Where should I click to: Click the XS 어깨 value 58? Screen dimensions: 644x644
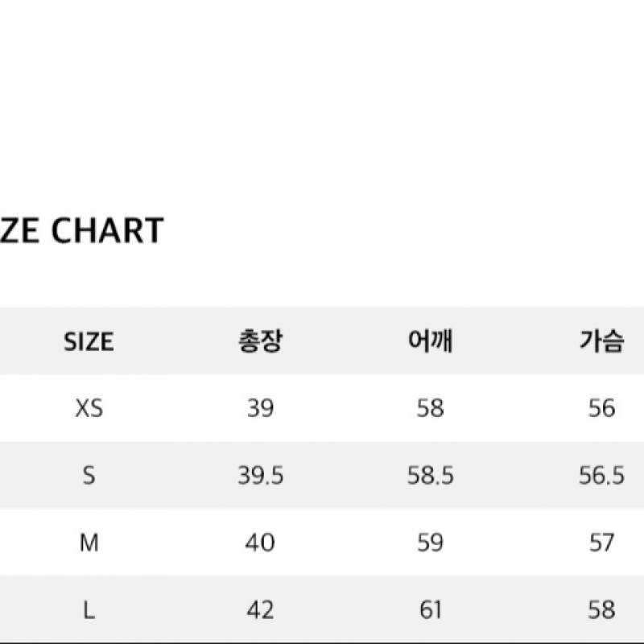point(431,408)
